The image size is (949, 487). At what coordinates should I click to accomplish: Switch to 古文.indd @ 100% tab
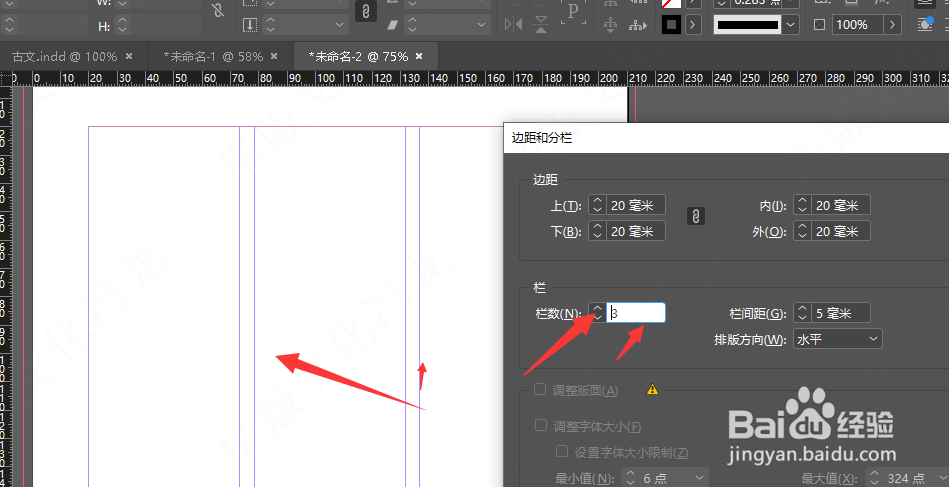click(x=65, y=56)
